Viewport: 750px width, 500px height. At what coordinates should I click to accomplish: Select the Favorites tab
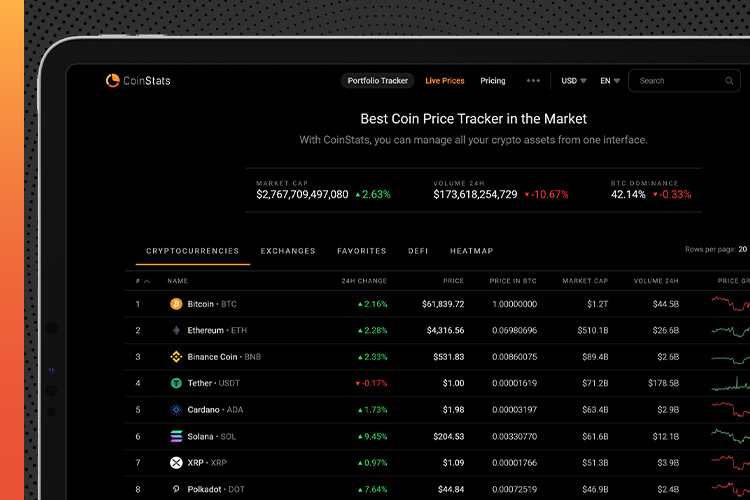(x=361, y=251)
